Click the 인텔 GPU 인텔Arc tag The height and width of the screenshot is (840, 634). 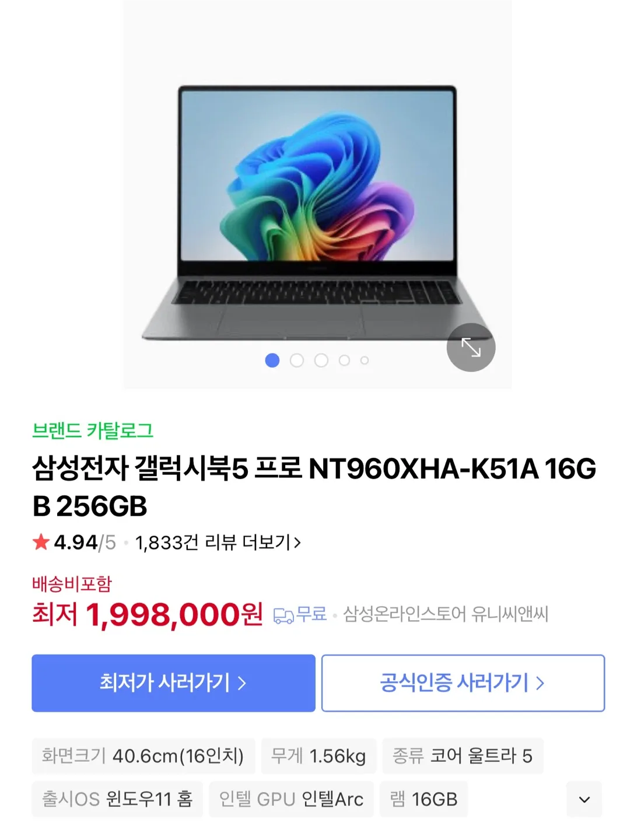click(x=291, y=799)
